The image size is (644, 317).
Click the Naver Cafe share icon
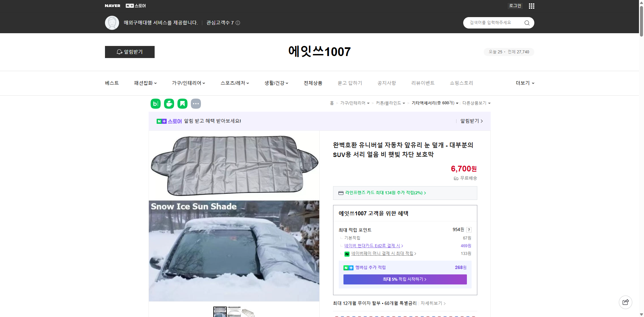(x=169, y=104)
